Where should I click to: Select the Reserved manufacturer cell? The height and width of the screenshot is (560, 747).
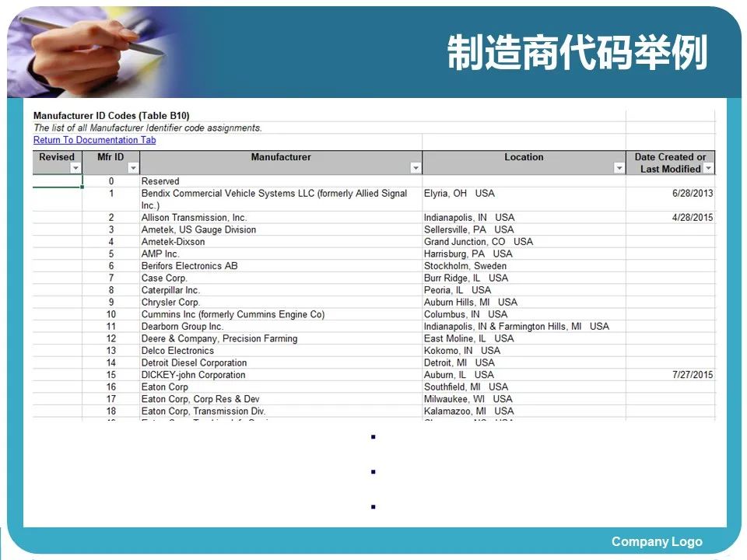click(x=281, y=181)
